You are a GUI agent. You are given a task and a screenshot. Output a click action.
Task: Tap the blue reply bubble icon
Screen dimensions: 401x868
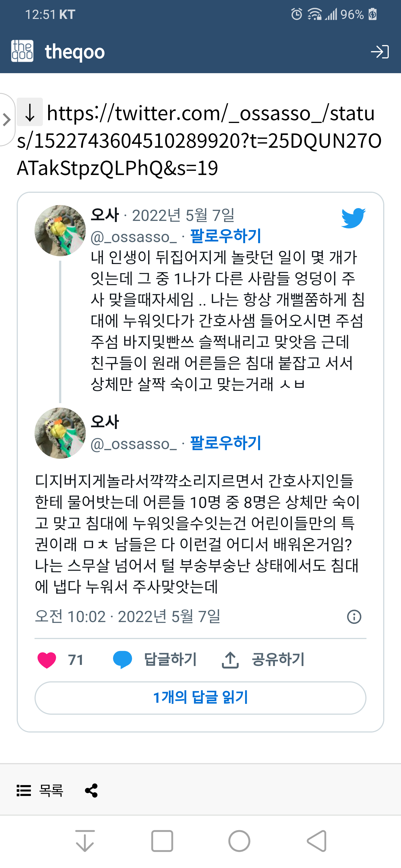pyautogui.click(x=123, y=660)
